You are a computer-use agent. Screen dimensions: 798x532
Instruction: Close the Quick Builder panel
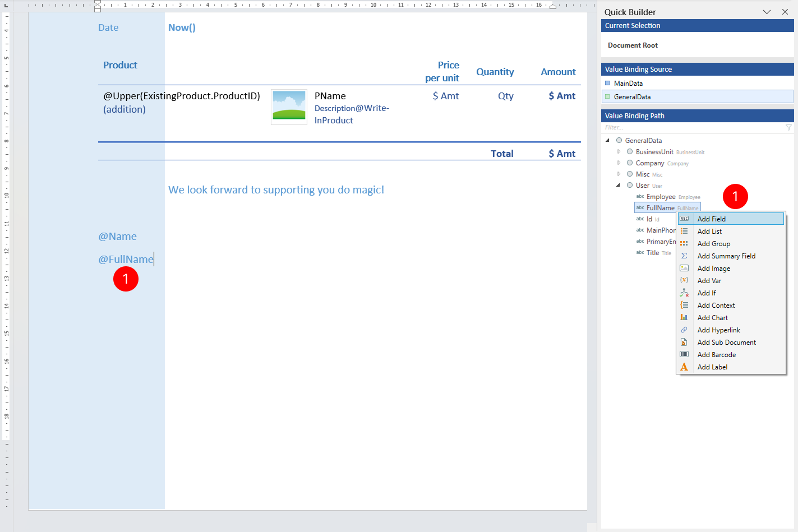click(x=785, y=12)
